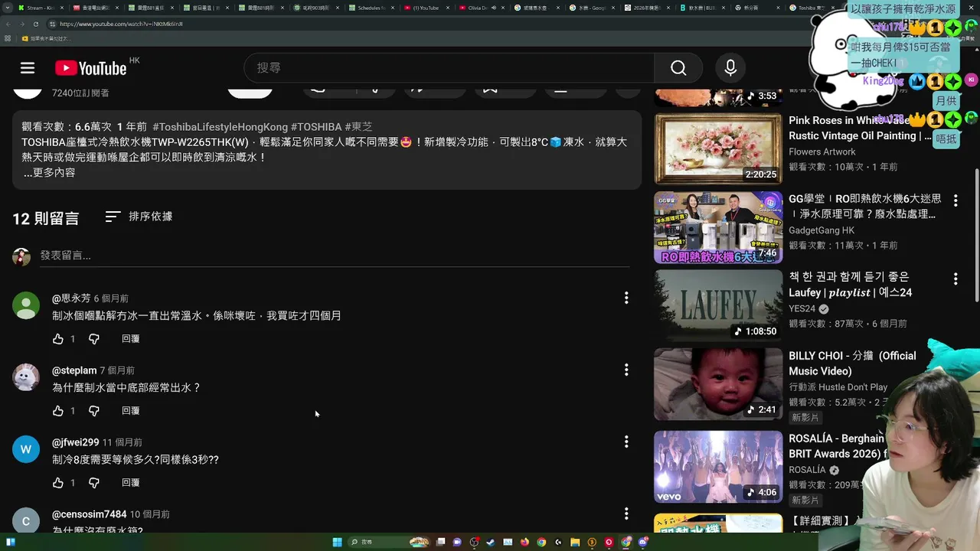Viewport: 980px width, 551px height.
Task: Open the 排序依據 sort comments dropdown
Action: click(x=139, y=217)
